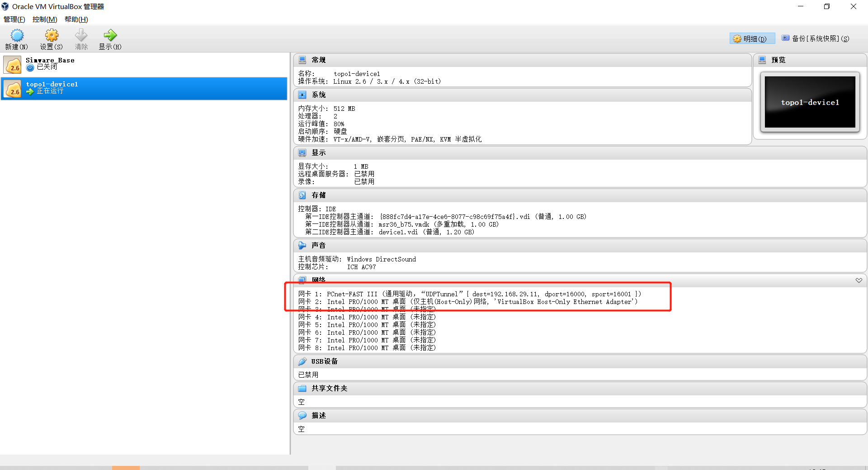Image resolution: width=868 pixels, height=470 pixels.
Task: Click the USB设备 section icon
Action: 302,361
